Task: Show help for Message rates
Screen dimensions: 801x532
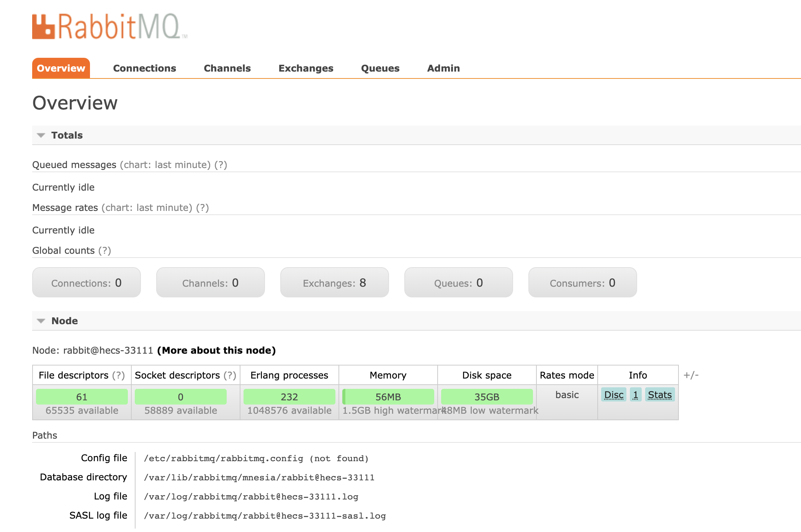Action: [x=202, y=207]
